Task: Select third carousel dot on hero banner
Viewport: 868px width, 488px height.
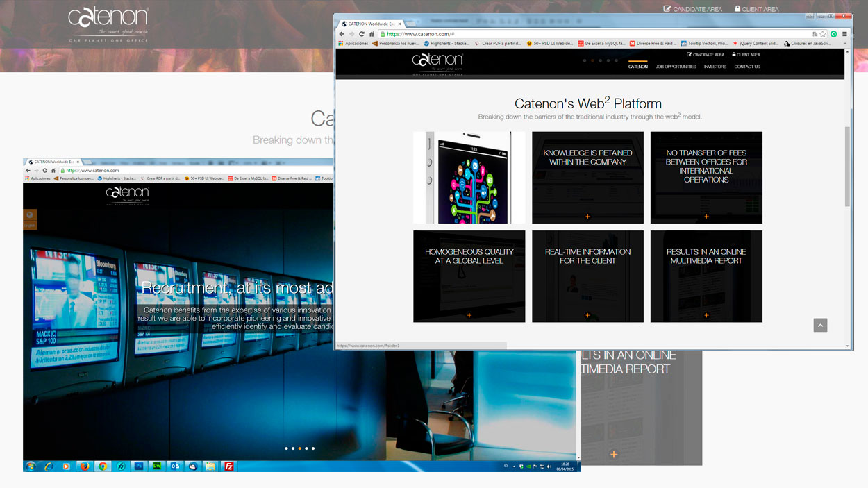Action: click(x=299, y=448)
